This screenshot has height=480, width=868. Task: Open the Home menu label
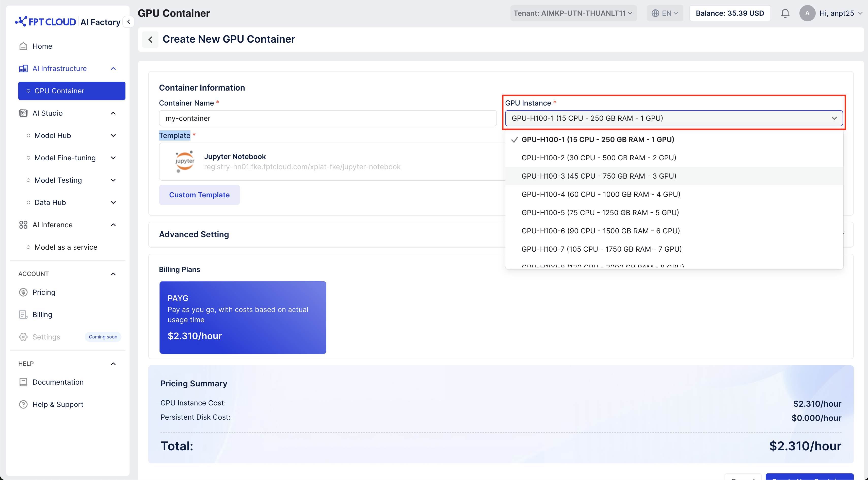[x=42, y=46]
